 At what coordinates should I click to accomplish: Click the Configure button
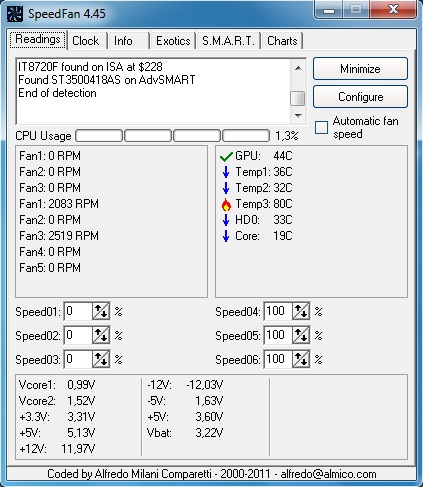(x=360, y=97)
